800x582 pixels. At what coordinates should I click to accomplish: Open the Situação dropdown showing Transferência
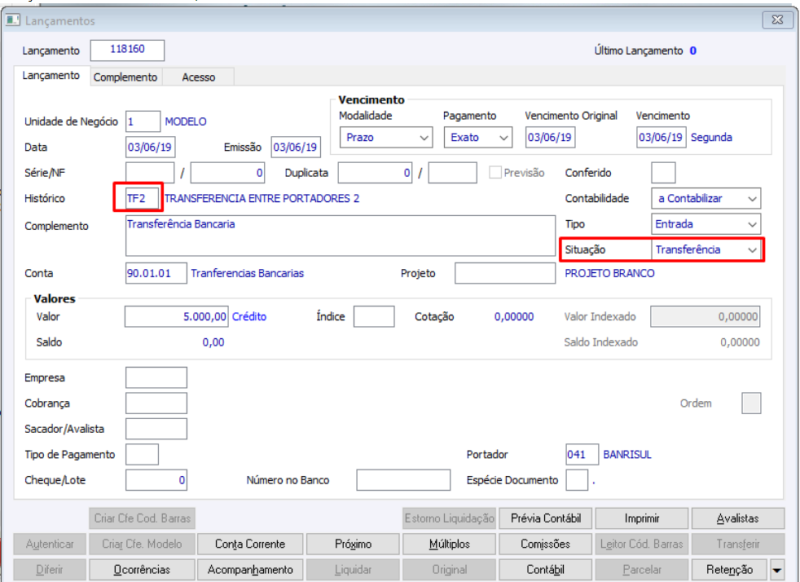coord(706,249)
